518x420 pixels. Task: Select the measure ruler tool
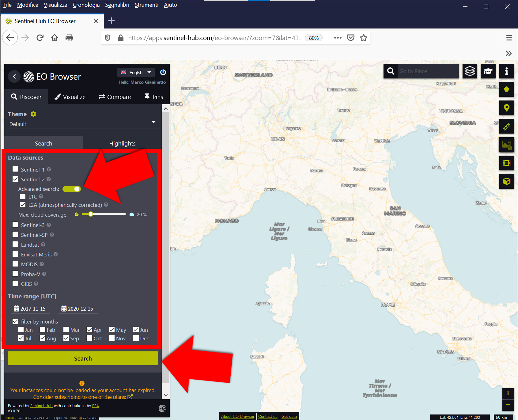pyautogui.click(x=507, y=126)
